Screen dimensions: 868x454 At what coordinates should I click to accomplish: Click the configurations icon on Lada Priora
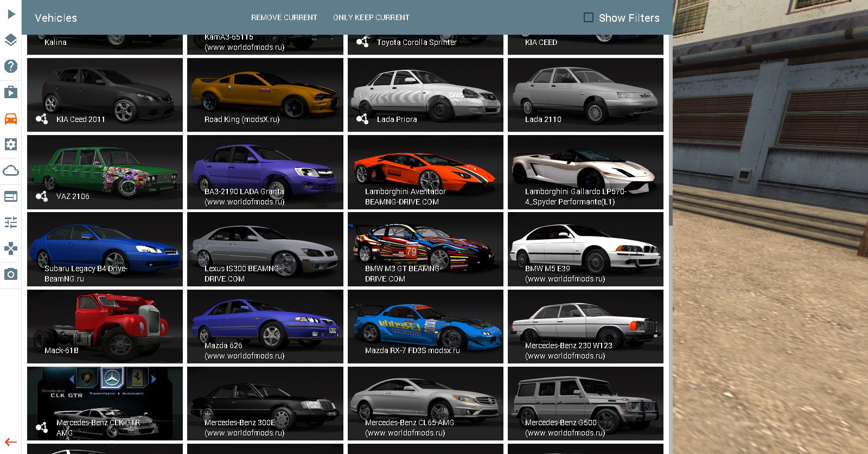362,119
